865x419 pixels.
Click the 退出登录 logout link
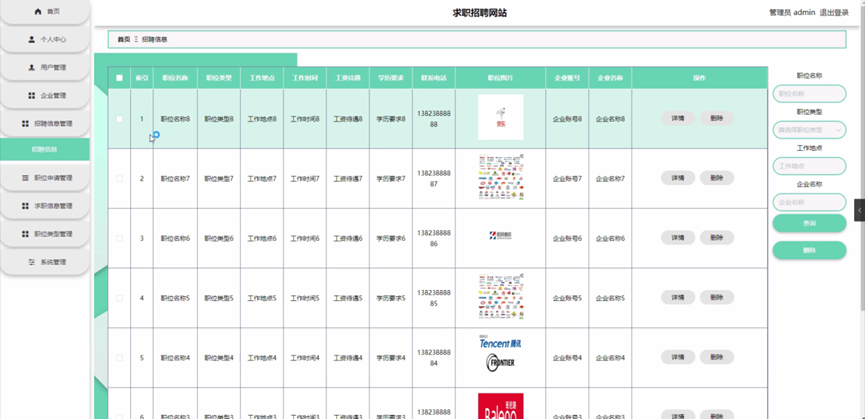click(x=834, y=13)
